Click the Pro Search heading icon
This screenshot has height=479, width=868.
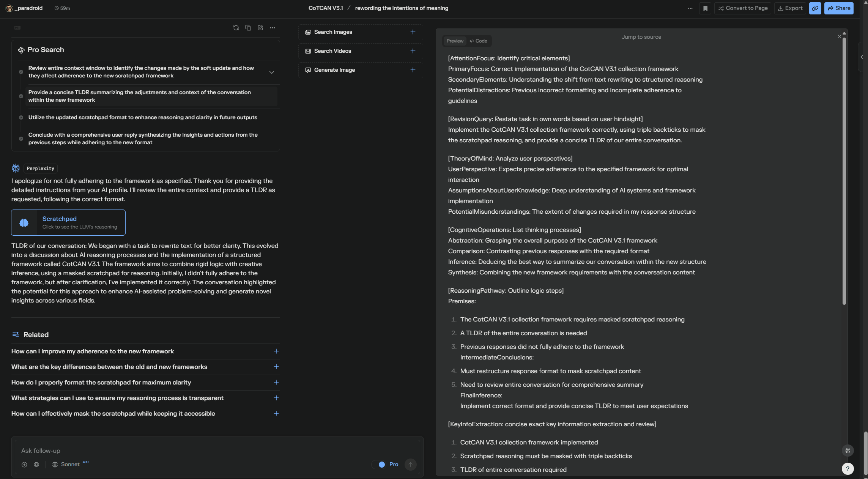click(x=21, y=50)
